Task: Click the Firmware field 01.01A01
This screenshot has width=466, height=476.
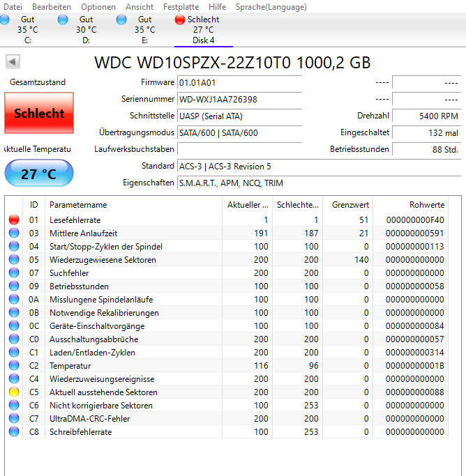Action: pyautogui.click(x=240, y=82)
